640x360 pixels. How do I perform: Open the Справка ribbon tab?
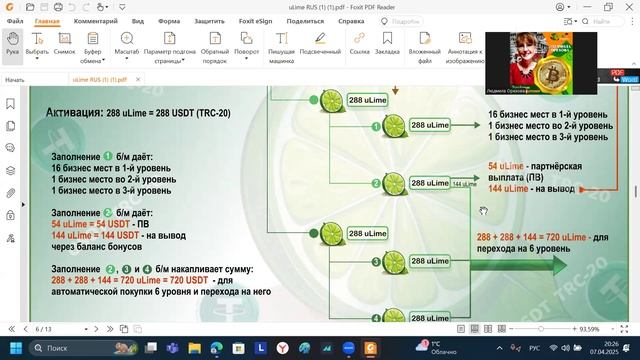tap(351, 21)
